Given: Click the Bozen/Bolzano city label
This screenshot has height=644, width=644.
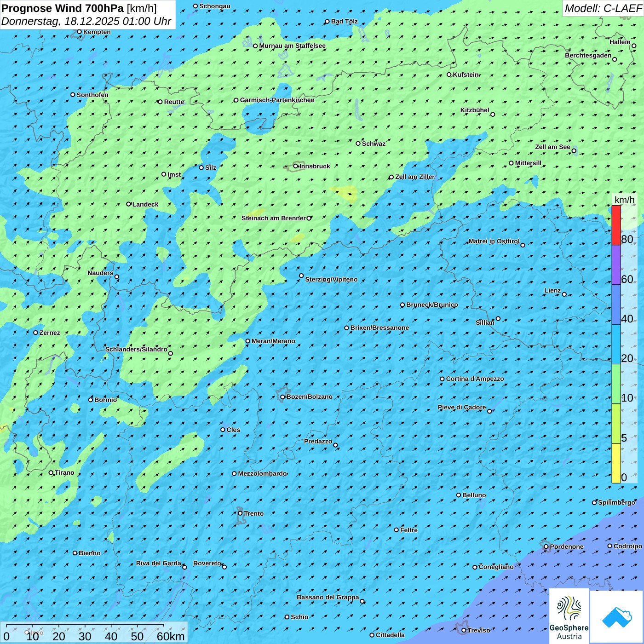Looking at the screenshot, I should click(309, 397).
